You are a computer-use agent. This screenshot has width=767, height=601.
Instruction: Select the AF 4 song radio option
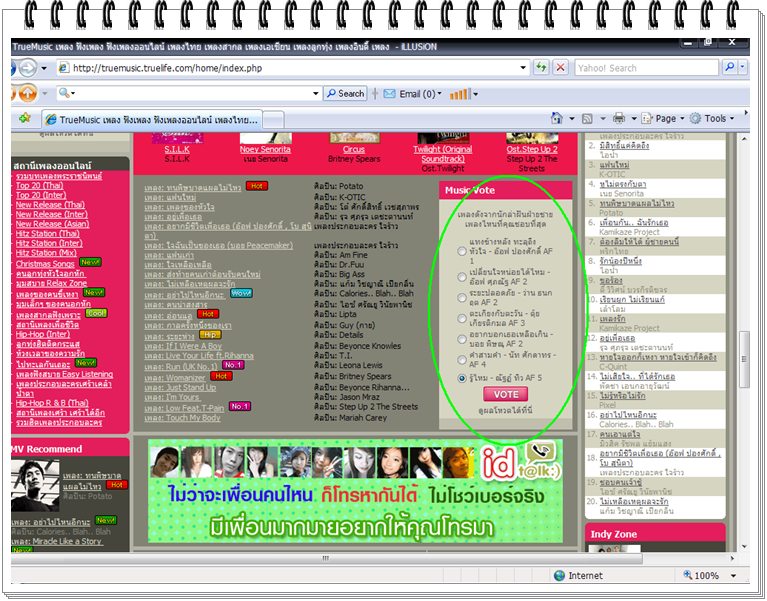coord(462,359)
